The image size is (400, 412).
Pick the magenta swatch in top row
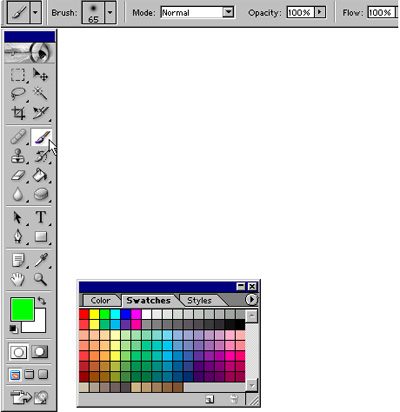point(136,314)
